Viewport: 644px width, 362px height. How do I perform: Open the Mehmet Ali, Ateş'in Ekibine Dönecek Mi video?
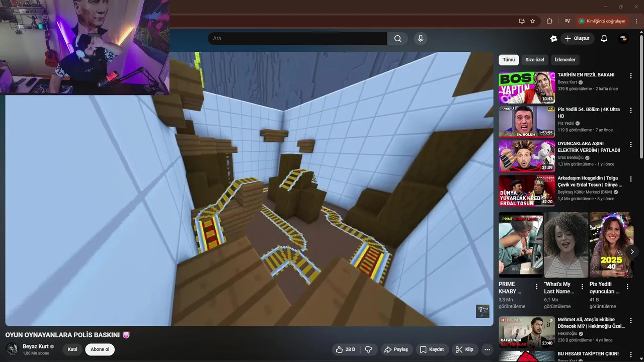pos(527,332)
